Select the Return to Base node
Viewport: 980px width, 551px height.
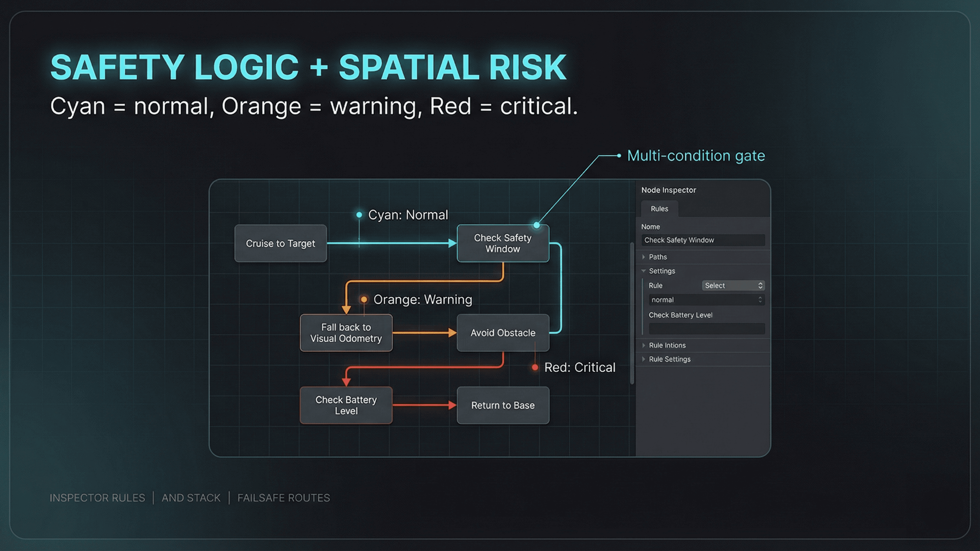503,405
